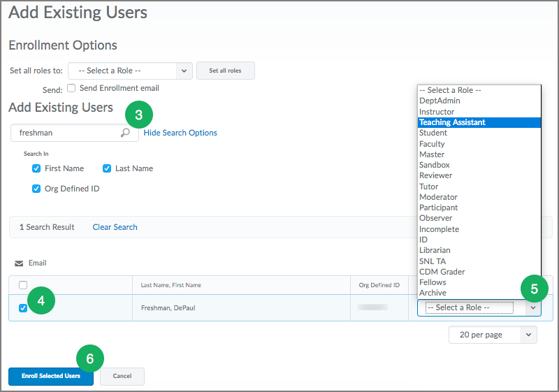559x392 pixels.
Task: Select Reviewer role option
Action: pos(479,175)
